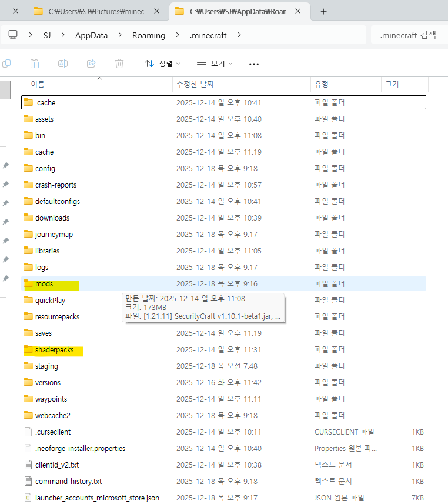
Task: Click the Delete trash can icon
Action: click(x=119, y=64)
